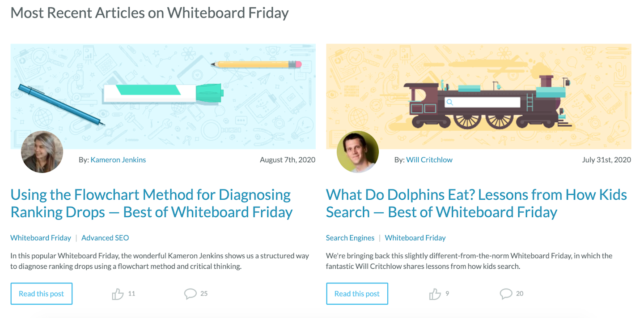The height and width of the screenshot is (318, 644).
Task: Click Read this post for Flowchart article
Action: 42,294
